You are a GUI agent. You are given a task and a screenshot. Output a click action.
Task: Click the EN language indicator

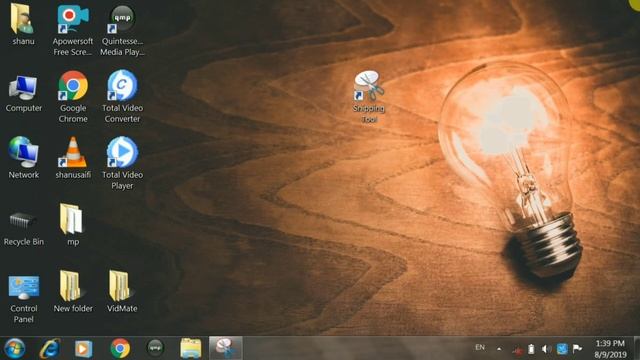(x=480, y=347)
